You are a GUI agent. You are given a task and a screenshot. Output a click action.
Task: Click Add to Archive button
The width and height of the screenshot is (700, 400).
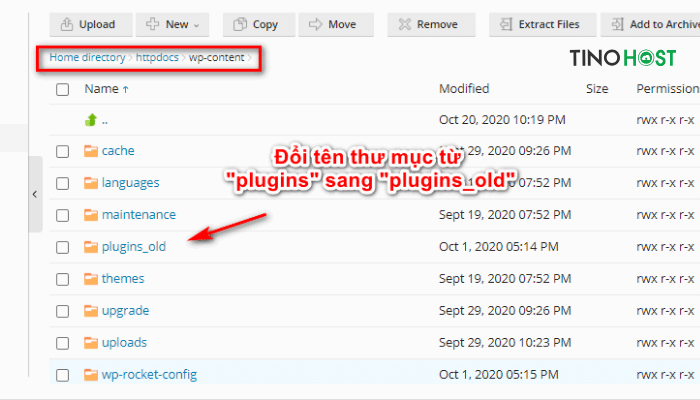pos(650,24)
